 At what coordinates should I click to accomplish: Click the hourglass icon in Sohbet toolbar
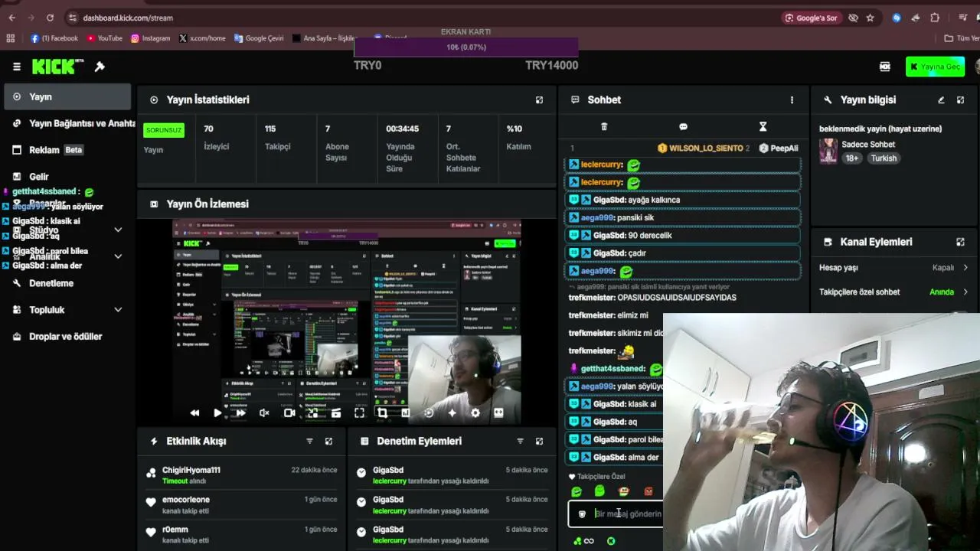pos(763,126)
